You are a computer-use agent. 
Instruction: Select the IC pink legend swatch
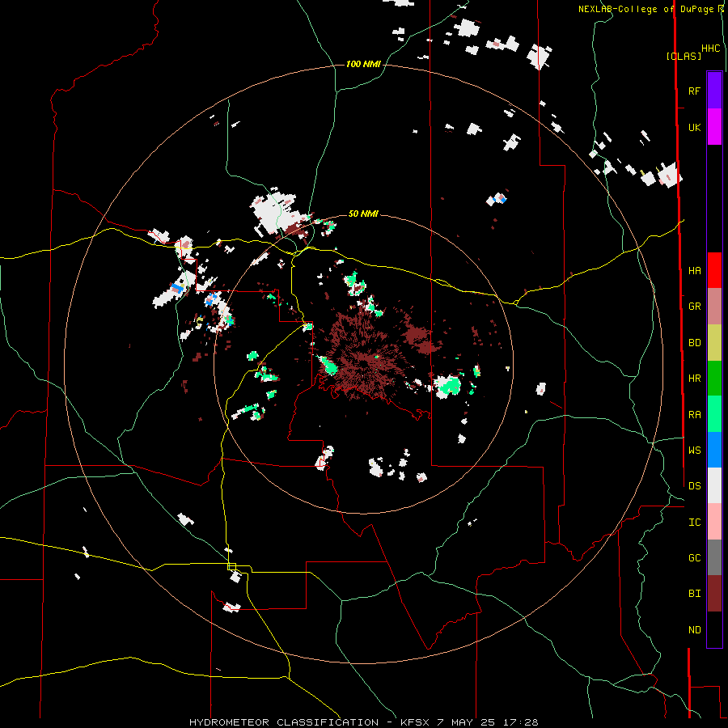[714, 522]
